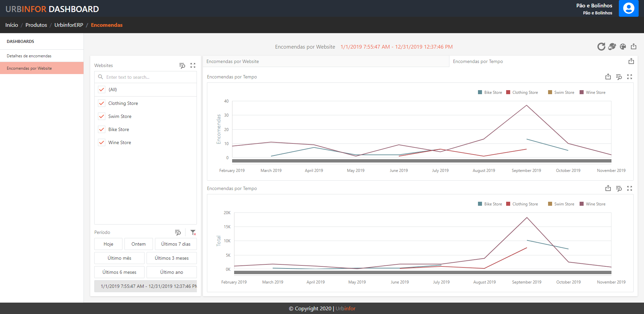Maximize the lower Encomendas por Tempo chart
Image resolution: width=644 pixels, height=314 pixels.
coord(630,188)
